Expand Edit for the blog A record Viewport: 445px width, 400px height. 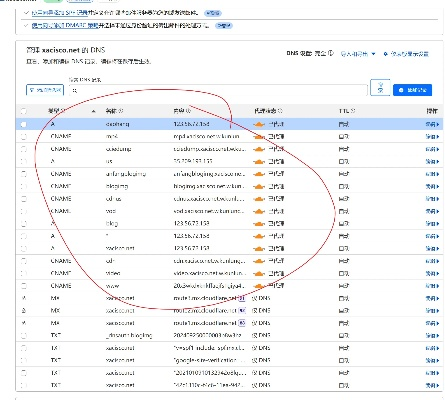[x=432, y=224]
